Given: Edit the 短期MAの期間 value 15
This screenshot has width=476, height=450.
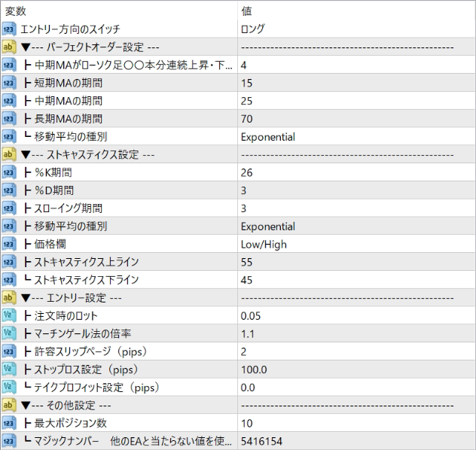Looking at the screenshot, I should pyautogui.click(x=356, y=83).
